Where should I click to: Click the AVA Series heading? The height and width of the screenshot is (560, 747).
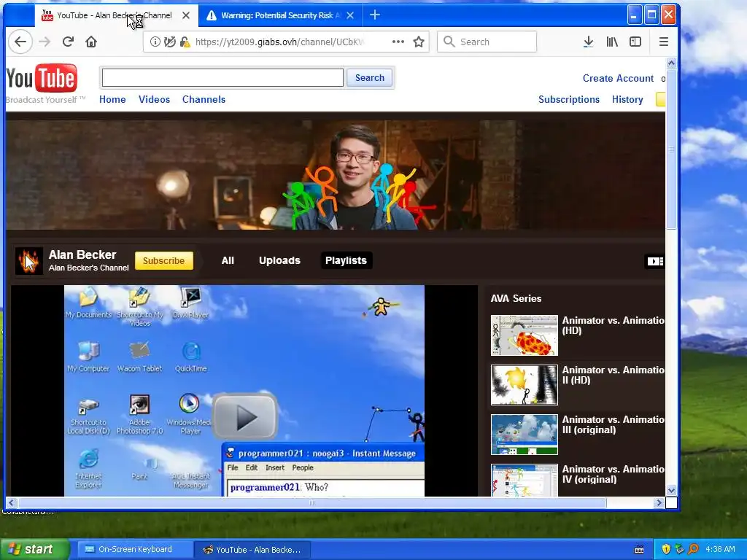516,298
